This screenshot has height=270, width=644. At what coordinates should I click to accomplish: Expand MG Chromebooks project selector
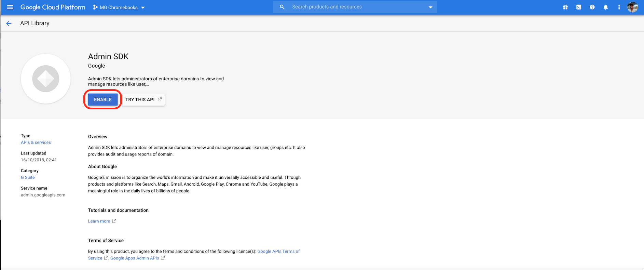119,8
